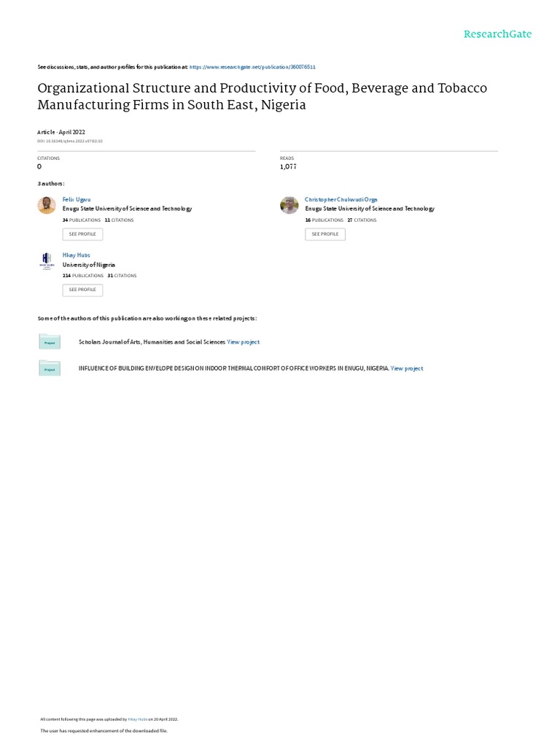Image resolution: width=560 pixels, height=747 pixels.
Task: Click the article title heading
Action: coord(262,96)
